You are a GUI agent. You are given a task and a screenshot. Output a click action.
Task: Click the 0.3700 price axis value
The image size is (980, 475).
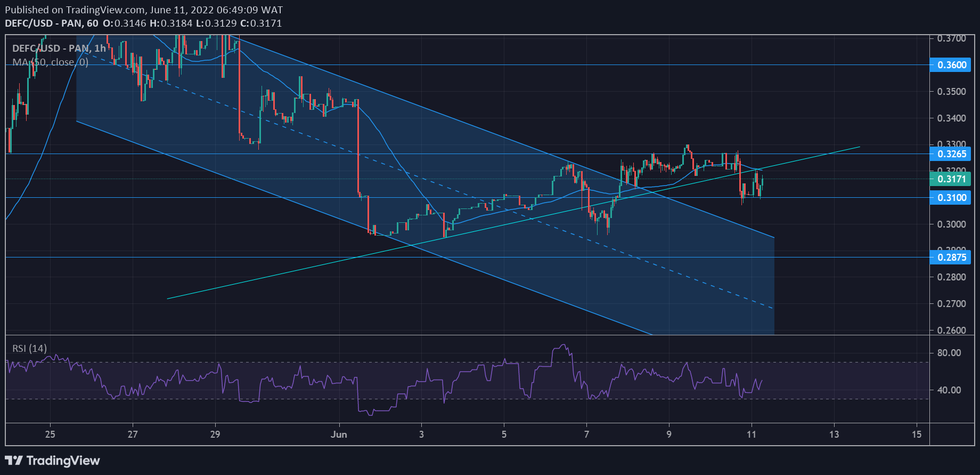pos(952,39)
